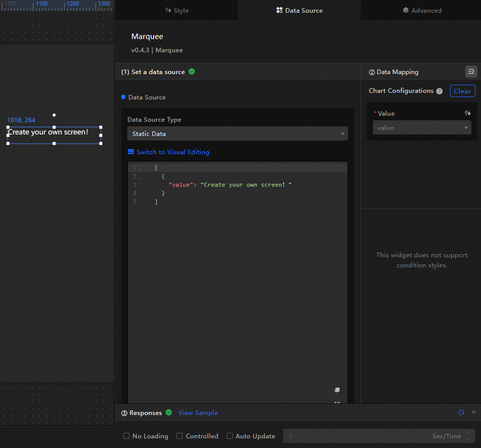The height and width of the screenshot is (448, 481).
Task: Click the Clear button in Chart Configurations
Action: (462, 91)
